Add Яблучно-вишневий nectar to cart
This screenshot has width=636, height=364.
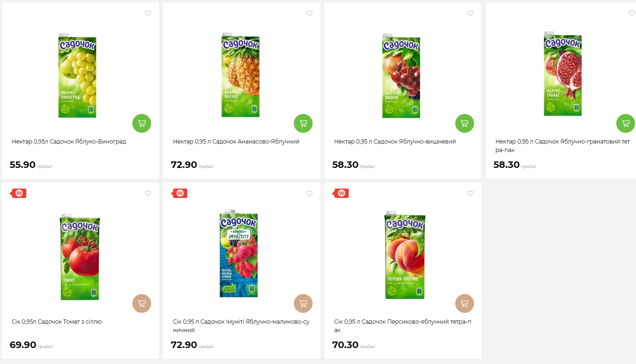(x=465, y=123)
